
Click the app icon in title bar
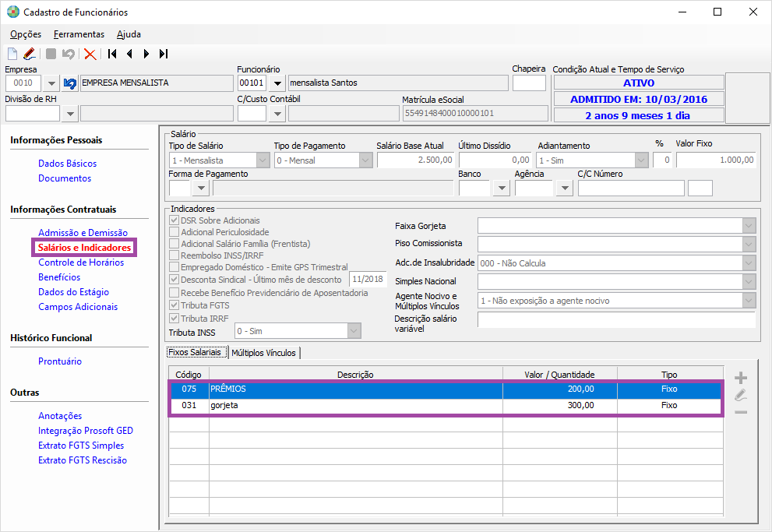(12, 12)
